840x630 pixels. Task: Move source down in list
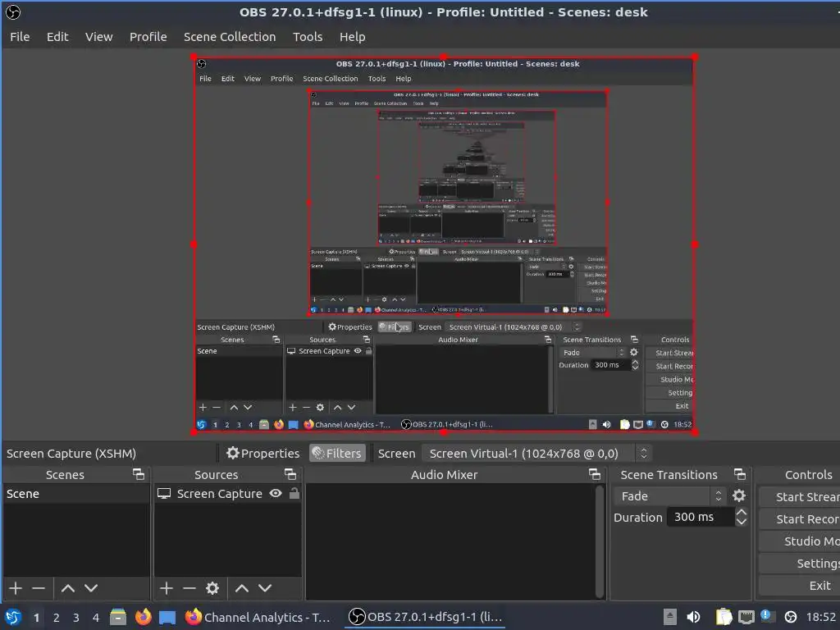pyautogui.click(x=265, y=588)
